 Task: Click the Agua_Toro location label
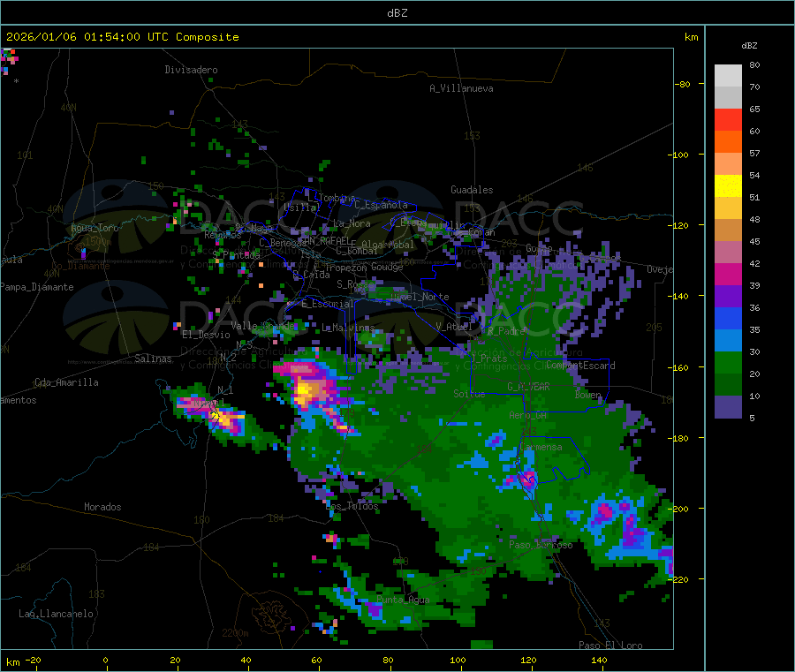(95, 228)
